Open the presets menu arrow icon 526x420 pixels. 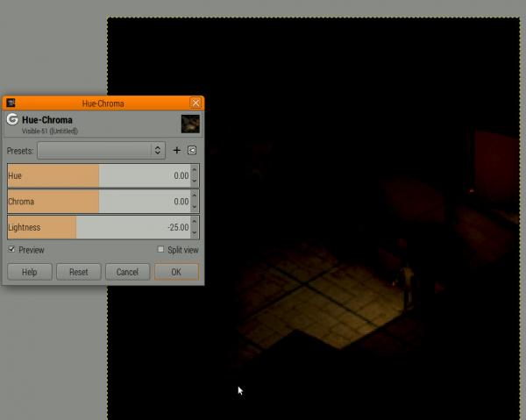(x=192, y=150)
